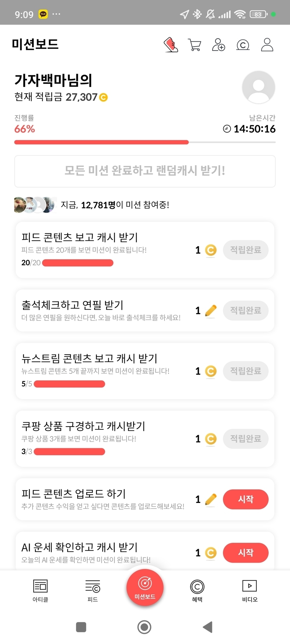Go to the 혜택 benefits tab
Screen dimensions: 290x644
tap(197, 591)
